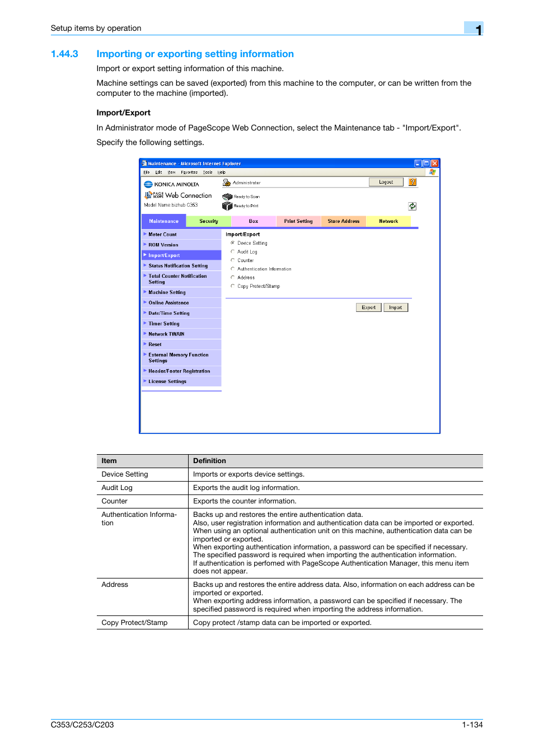Expand the ROM Version arrow
The width and height of the screenshot is (534, 756).
coord(145,244)
